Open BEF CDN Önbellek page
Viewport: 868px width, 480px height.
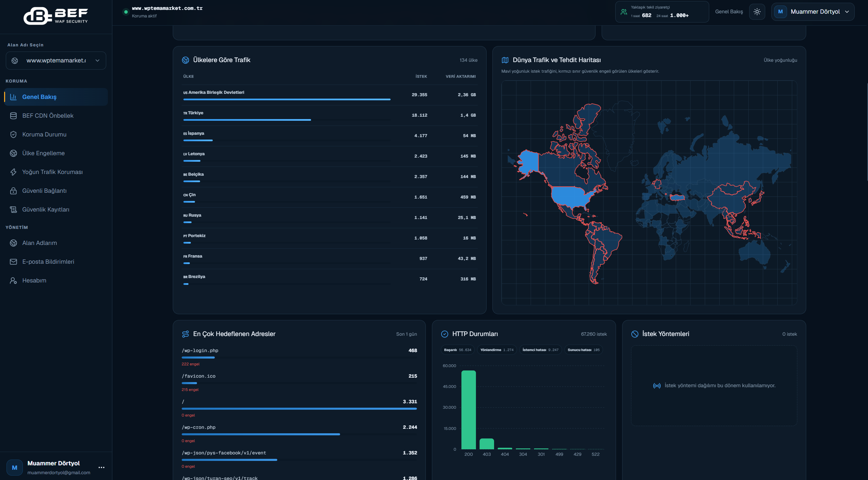[56, 116]
